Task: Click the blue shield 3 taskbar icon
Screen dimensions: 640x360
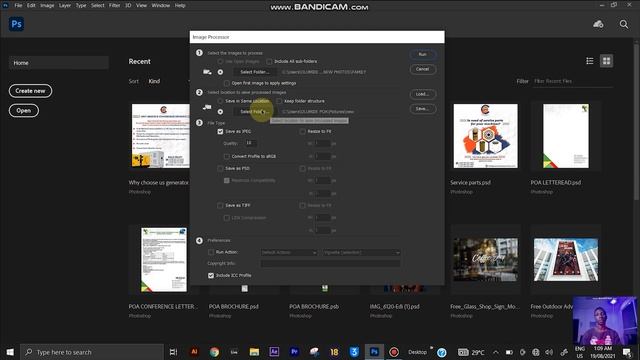Action: [x=354, y=352]
